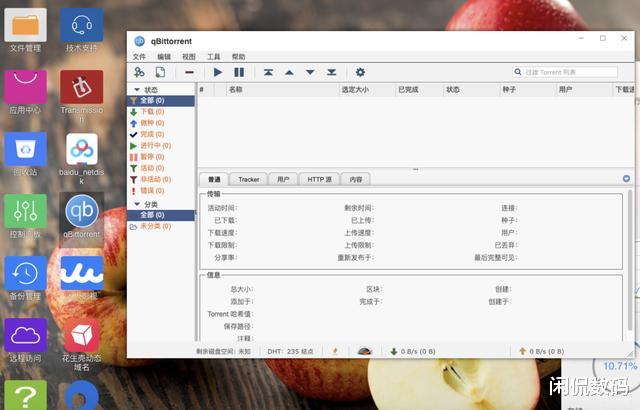Viewport: 640px width, 410px height.
Task: Open 花生壳动态域名 desktop icon
Action: pyautogui.click(x=82, y=345)
